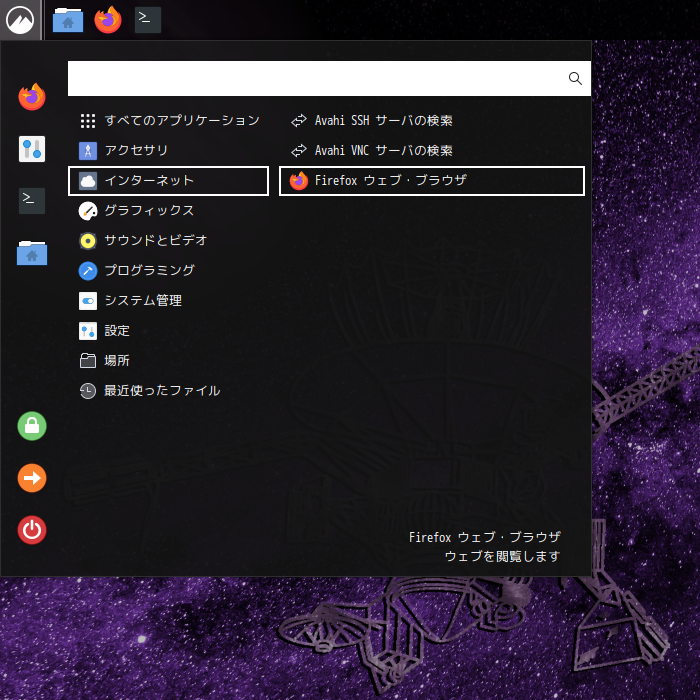Viewport: 700px width, 700px height.
Task: Click the cloud icon beside インターネット
Action: point(88,181)
